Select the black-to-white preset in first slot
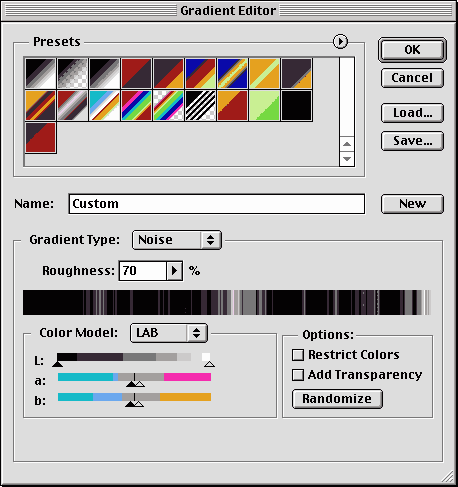 [40, 74]
